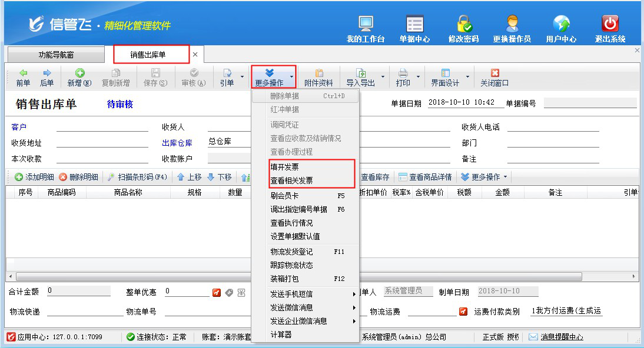Click 添加明细 to add a line

(x=34, y=177)
